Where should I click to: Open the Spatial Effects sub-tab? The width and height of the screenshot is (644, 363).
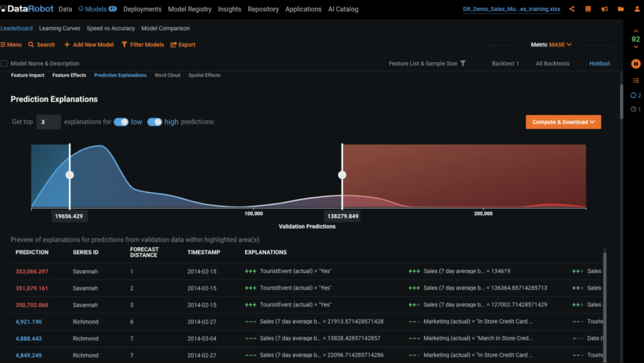204,75
